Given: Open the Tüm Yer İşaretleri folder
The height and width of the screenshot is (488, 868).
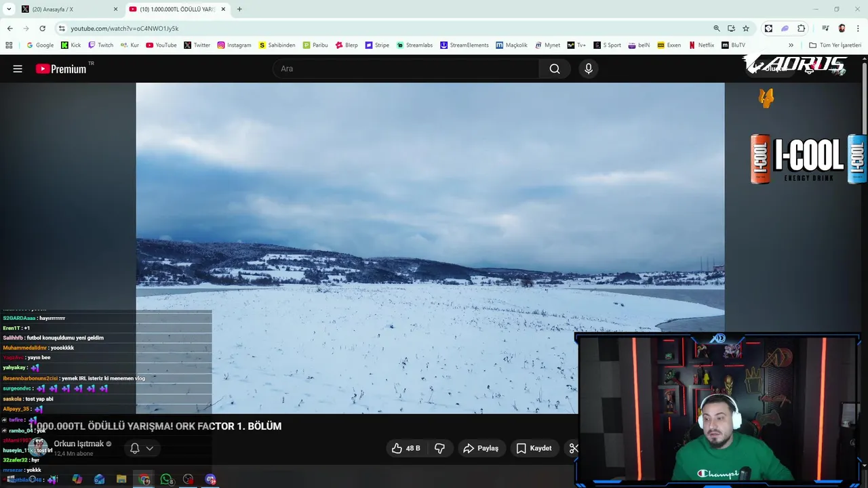Looking at the screenshot, I should tap(835, 45).
